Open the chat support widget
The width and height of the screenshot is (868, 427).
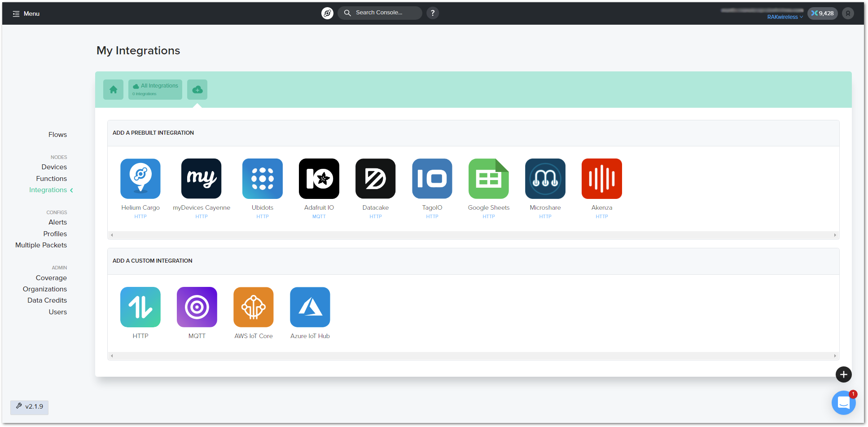(843, 403)
